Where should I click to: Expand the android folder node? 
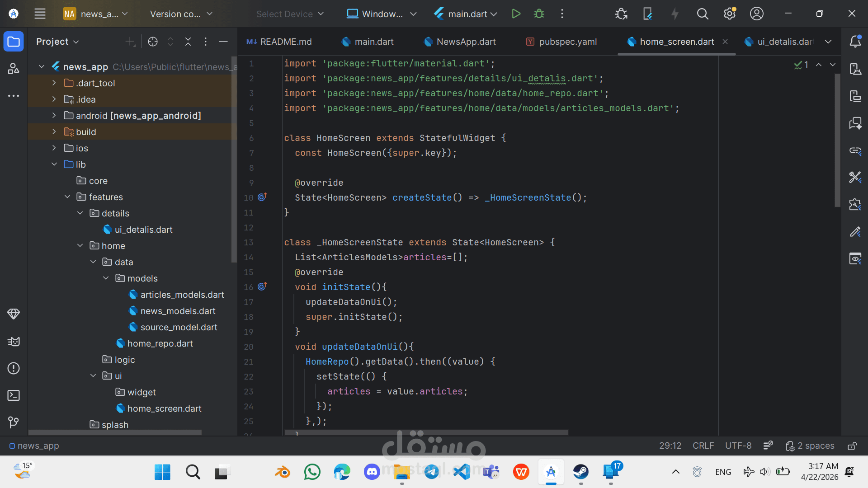pyautogui.click(x=54, y=116)
